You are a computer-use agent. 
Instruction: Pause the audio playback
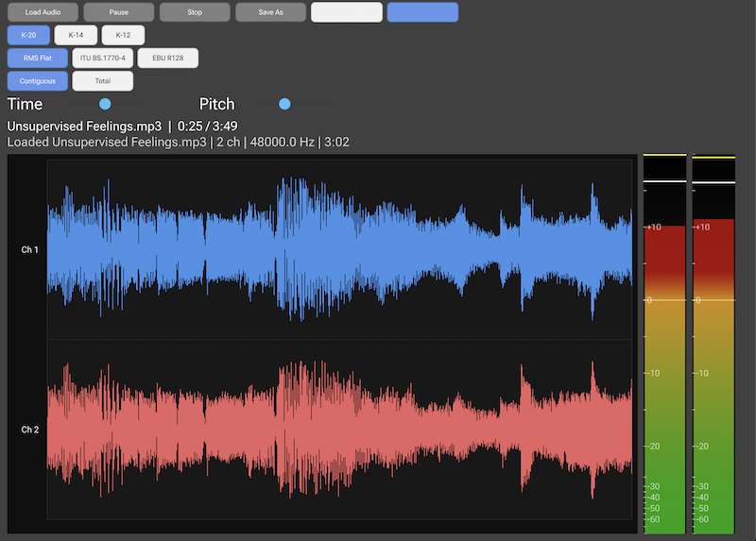pyautogui.click(x=119, y=12)
